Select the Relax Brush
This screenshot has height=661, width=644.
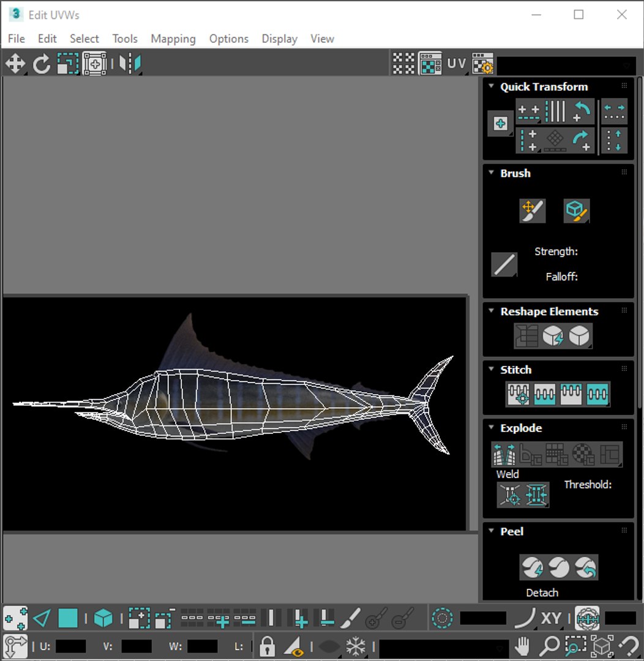point(577,211)
